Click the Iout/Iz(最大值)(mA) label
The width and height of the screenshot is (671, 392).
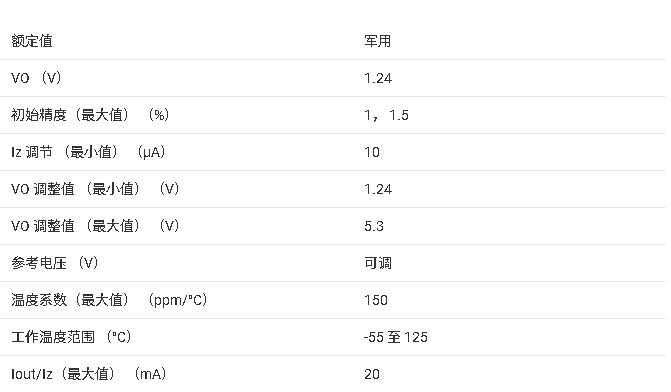tap(89, 374)
